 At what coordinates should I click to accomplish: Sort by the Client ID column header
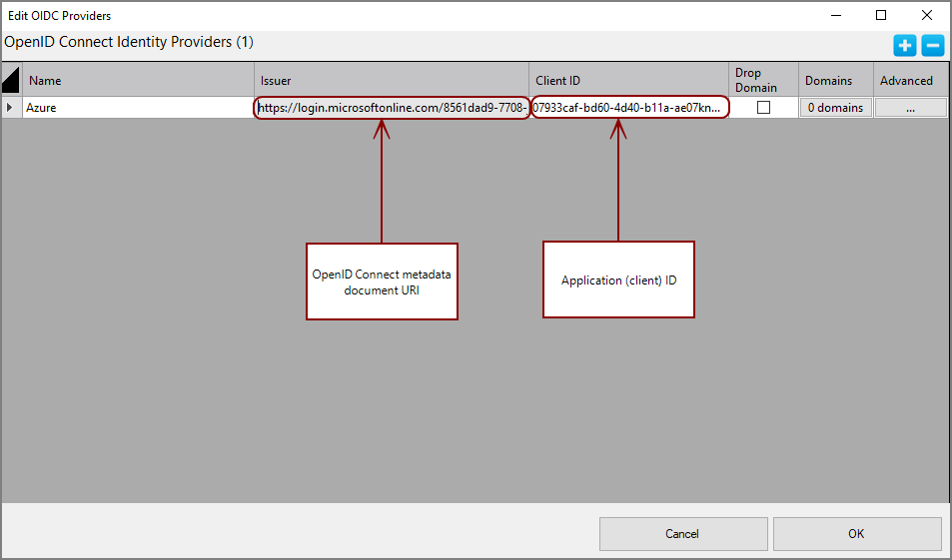click(x=629, y=80)
